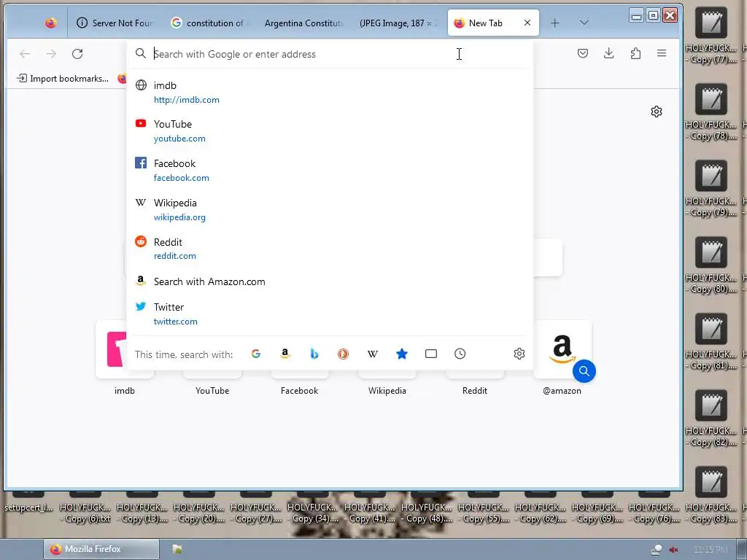Search this time with Amazon icon
747x560 pixels.
click(285, 354)
